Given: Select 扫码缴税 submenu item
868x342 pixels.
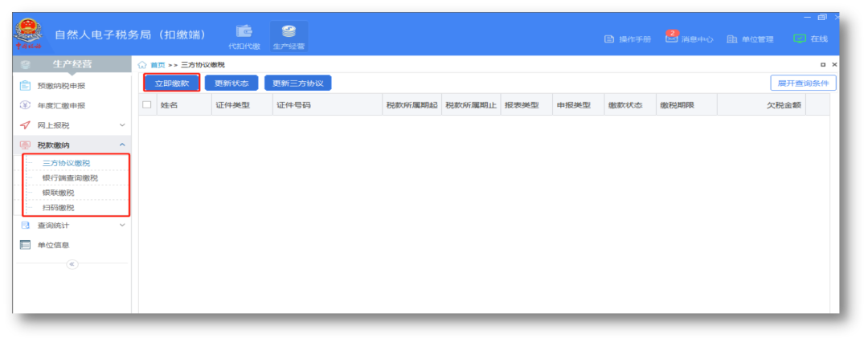Looking at the screenshot, I should (x=58, y=207).
